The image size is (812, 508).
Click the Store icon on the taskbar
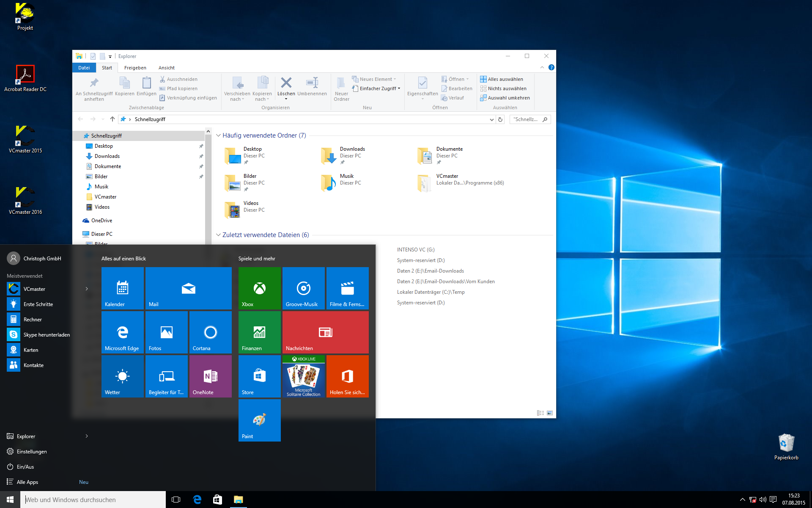(217, 500)
